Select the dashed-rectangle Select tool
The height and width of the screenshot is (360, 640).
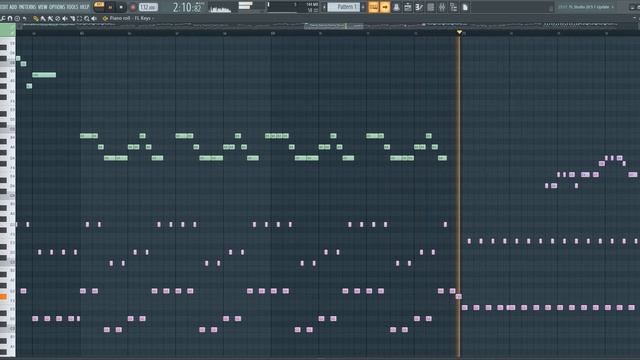[x=79, y=18]
